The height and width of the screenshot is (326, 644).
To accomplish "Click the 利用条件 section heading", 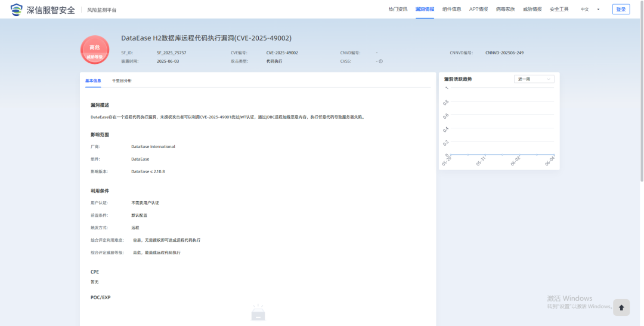I will pos(100,191).
